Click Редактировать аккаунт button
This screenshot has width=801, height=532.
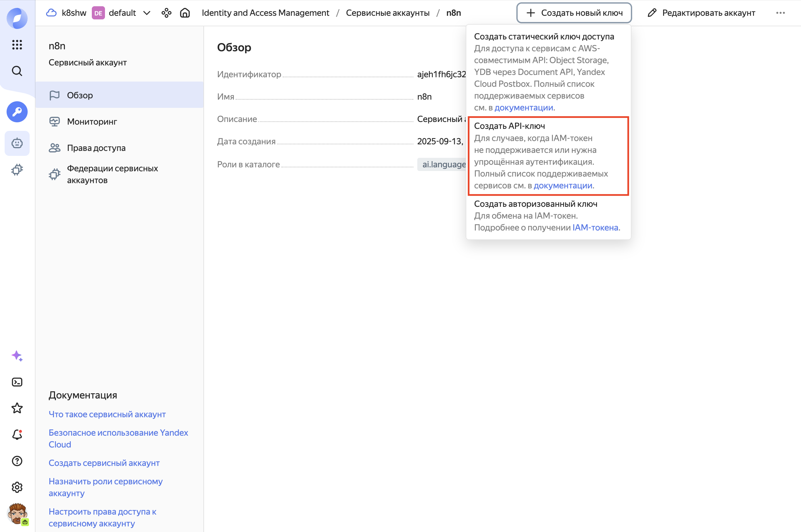701,13
